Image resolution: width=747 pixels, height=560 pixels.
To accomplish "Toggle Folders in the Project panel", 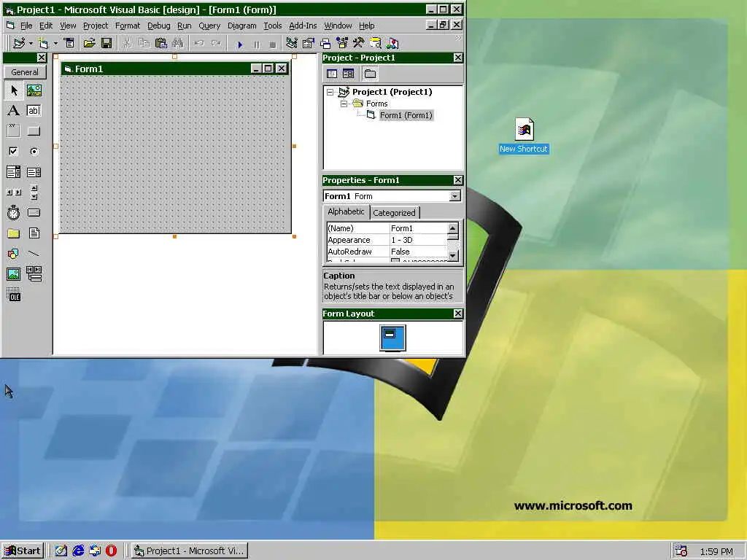I will [x=370, y=74].
